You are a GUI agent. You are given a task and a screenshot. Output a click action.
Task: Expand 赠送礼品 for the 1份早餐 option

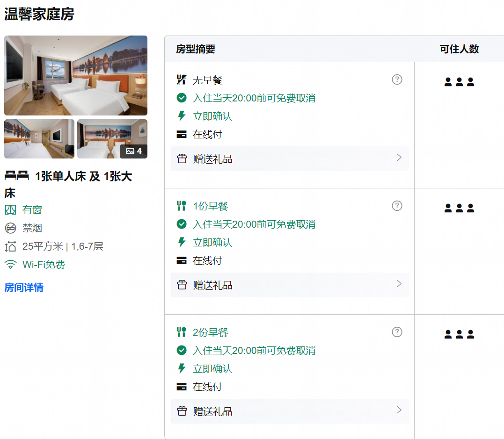(289, 285)
